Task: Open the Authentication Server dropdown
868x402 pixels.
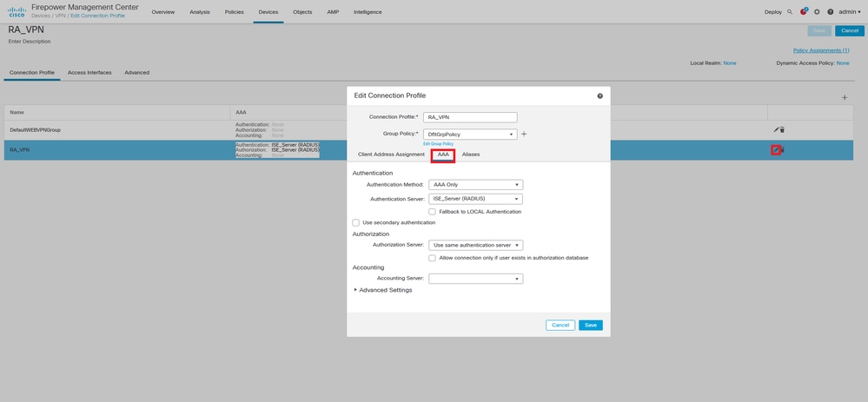Action: click(476, 199)
